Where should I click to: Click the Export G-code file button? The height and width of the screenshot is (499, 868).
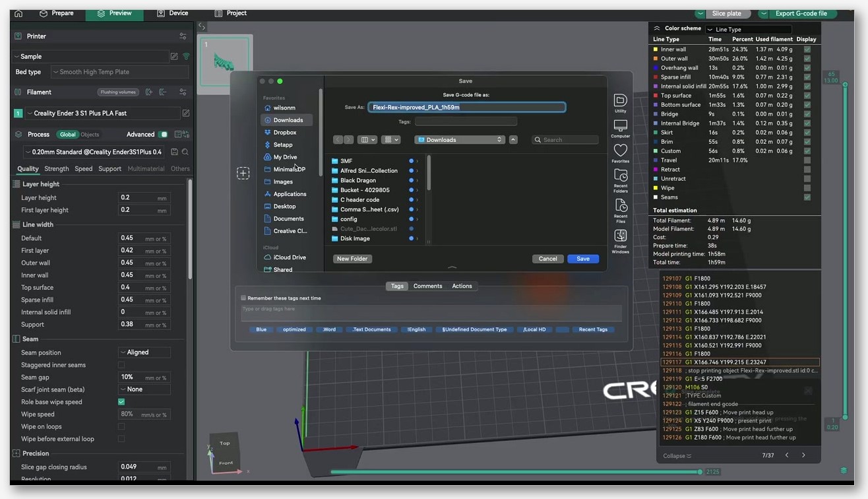(x=801, y=14)
